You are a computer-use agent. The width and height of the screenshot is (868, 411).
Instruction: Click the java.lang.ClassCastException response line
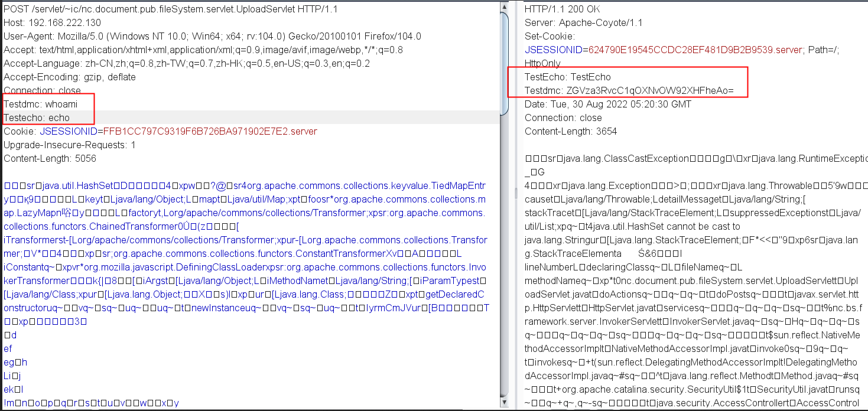pos(696,158)
